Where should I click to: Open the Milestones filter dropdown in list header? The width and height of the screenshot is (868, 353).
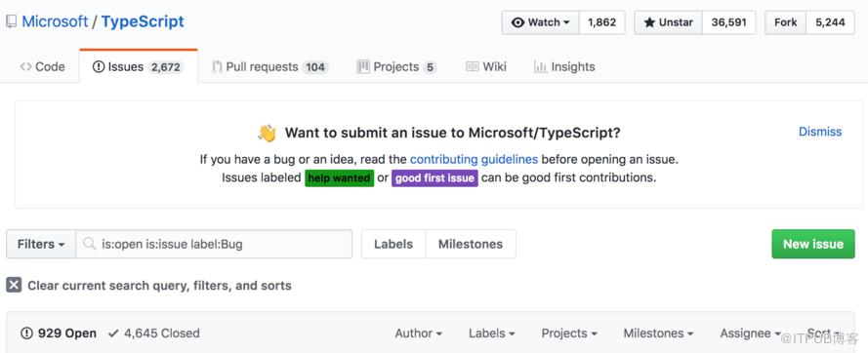click(659, 333)
